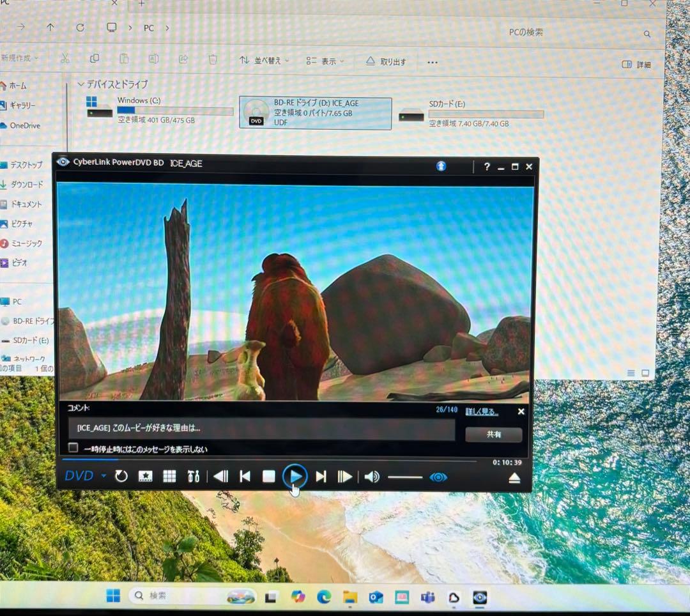Stop playback in PowerDVD
This screenshot has height=616, width=690.
[x=268, y=476]
